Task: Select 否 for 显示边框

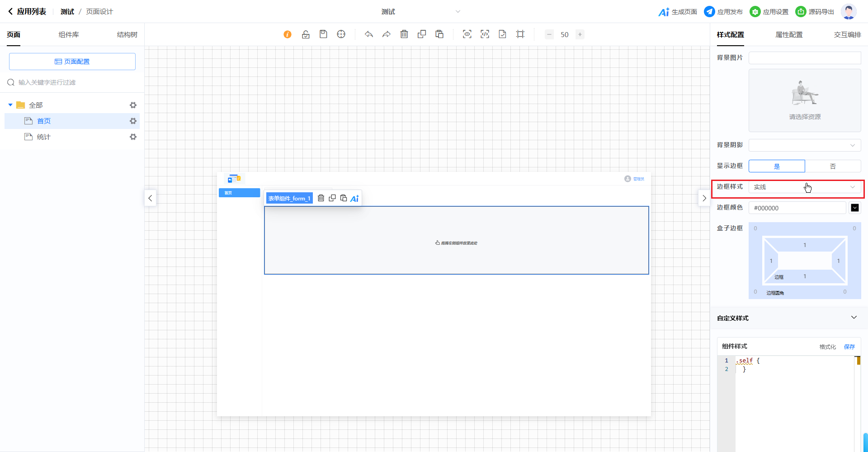Action: coord(833,166)
